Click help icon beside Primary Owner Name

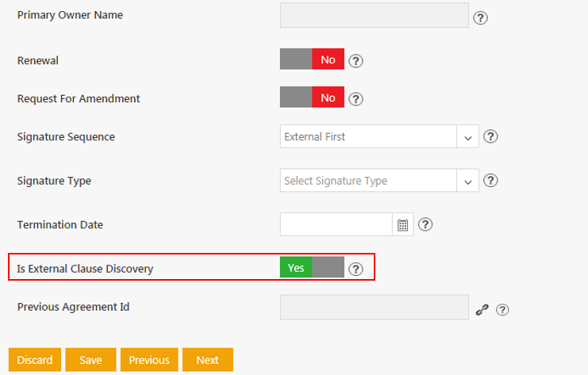(x=480, y=17)
